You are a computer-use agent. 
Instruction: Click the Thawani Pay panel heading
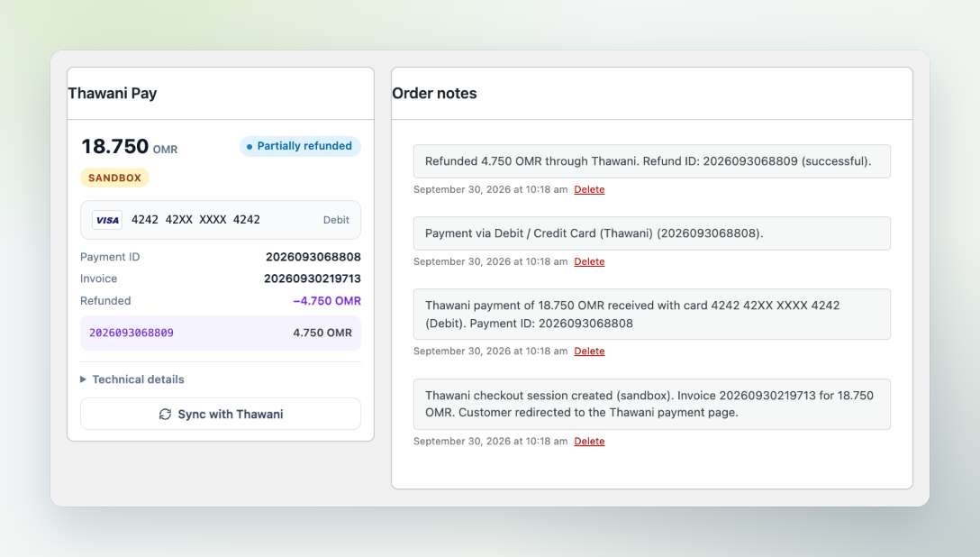point(113,93)
